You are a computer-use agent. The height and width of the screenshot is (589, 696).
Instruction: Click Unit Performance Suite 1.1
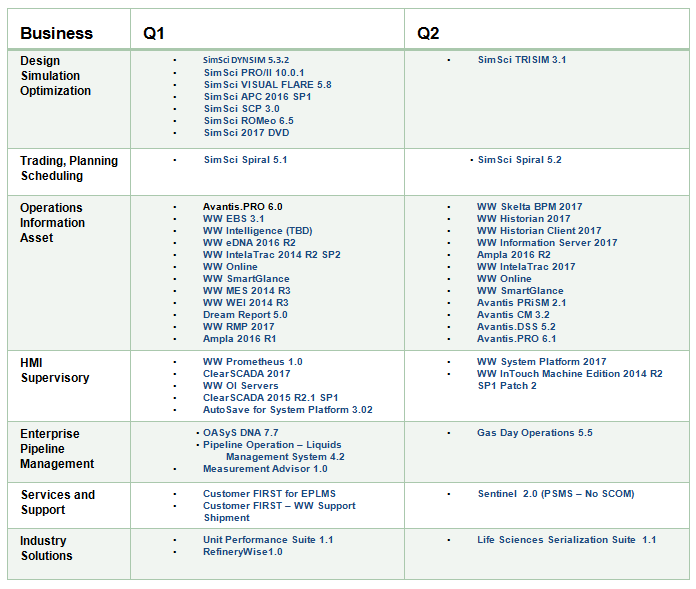point(268,539)
